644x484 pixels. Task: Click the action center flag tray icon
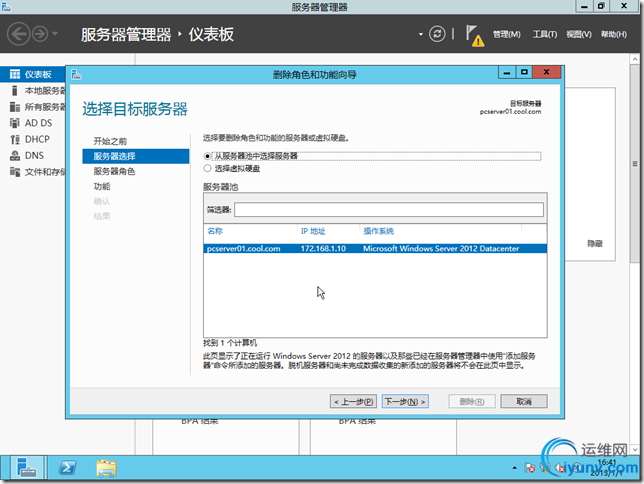530,468
